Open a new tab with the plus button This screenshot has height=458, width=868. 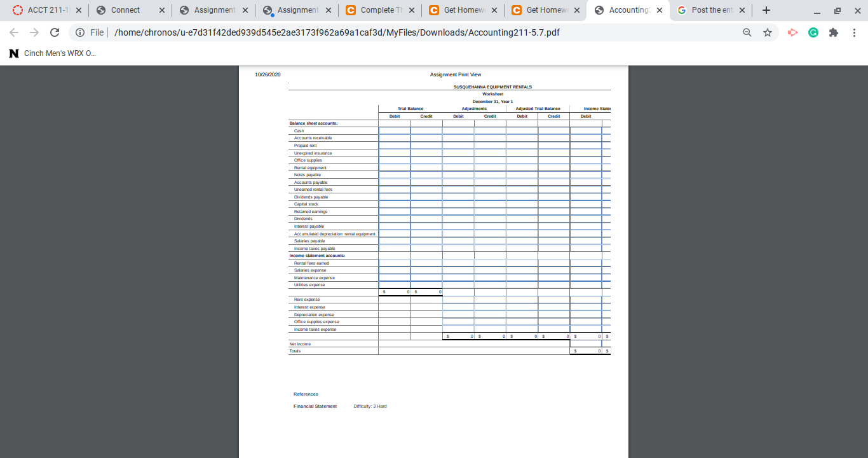[766, 10]
